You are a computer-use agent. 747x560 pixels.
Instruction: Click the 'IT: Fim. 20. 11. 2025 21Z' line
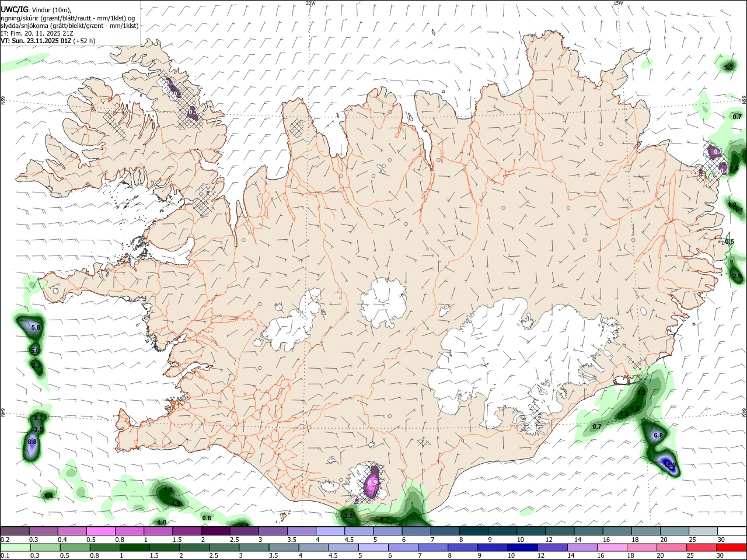point(37,33)
